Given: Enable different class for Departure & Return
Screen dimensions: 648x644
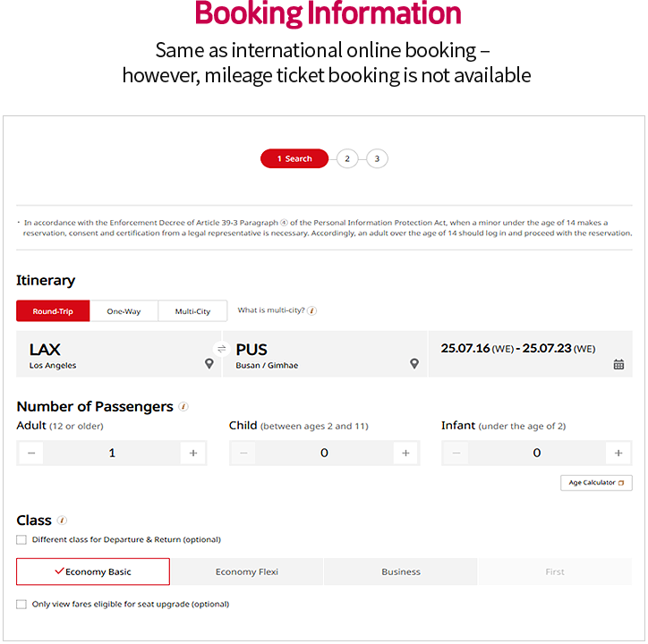Looking at the screenshot, I should pos(21,539).
